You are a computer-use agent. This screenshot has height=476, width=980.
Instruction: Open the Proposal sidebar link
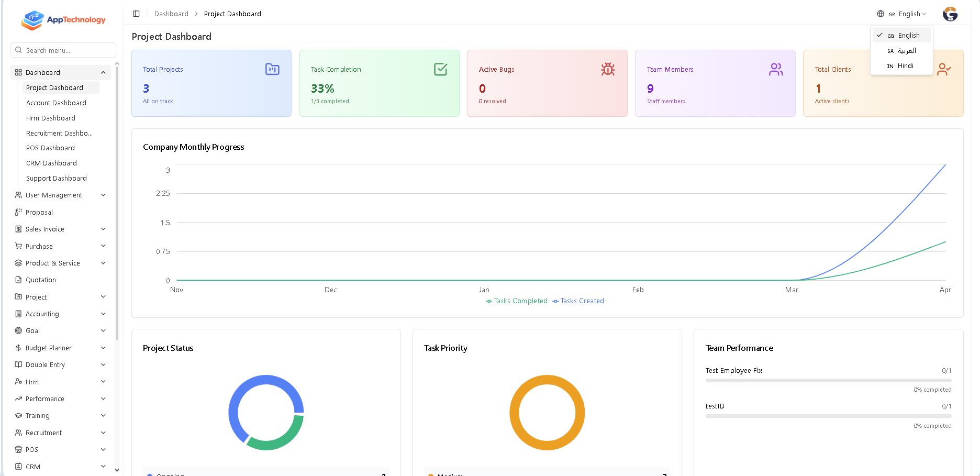point(39,213)
